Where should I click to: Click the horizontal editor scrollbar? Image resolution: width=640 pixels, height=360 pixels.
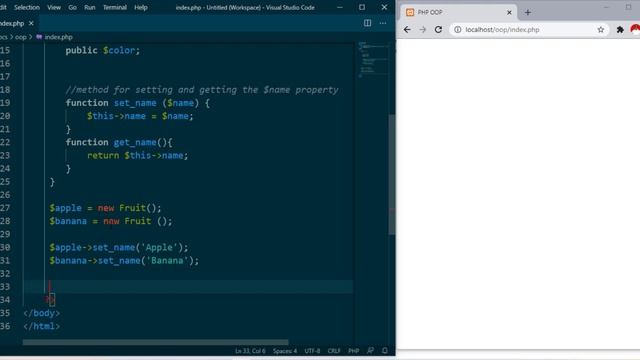[155, 342]
